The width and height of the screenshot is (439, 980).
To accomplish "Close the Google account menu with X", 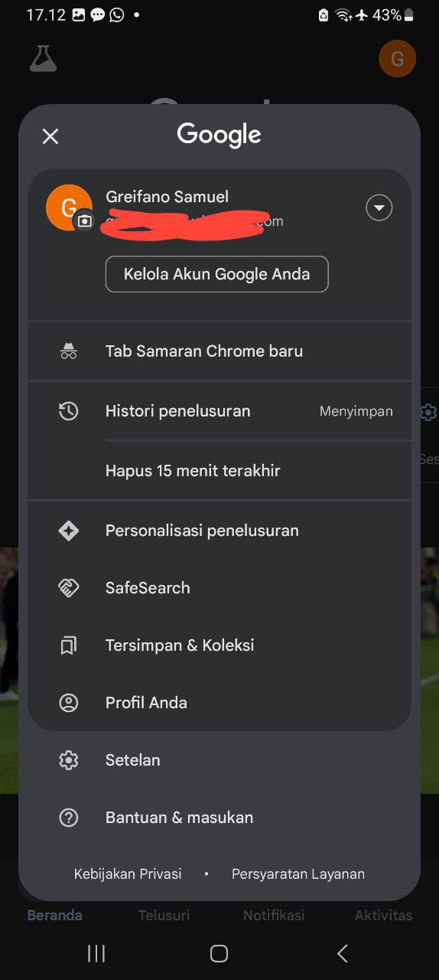I will (50, 136).
